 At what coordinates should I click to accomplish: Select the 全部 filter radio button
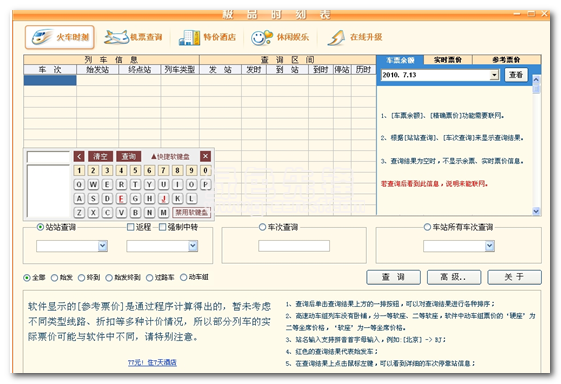point(27,277)
